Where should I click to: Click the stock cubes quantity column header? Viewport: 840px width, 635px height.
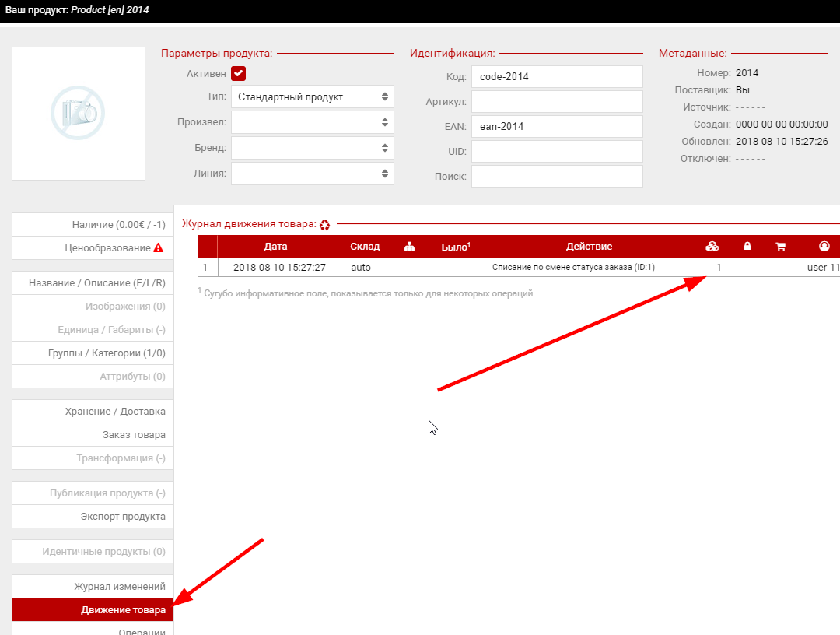tap(712, 247)
